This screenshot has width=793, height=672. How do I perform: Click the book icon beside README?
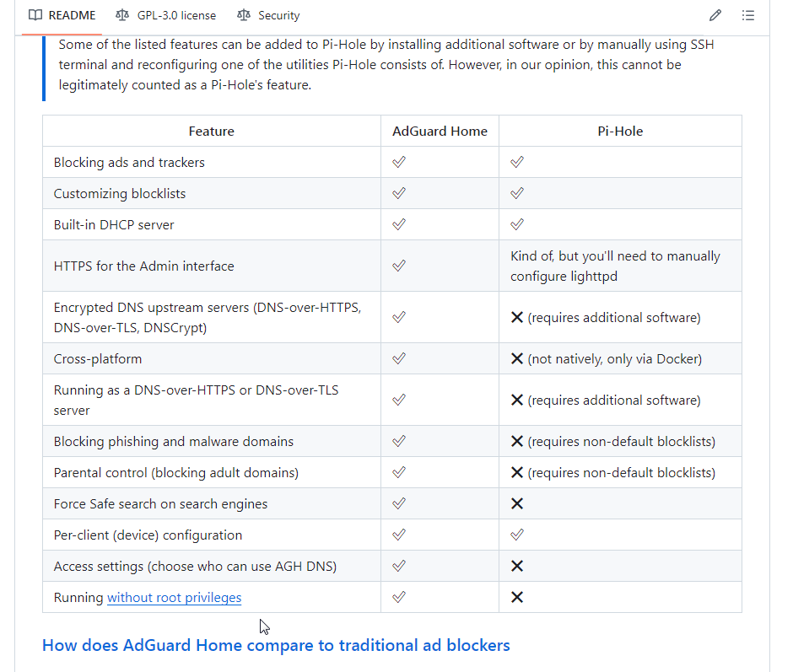[x=35, y=15]
